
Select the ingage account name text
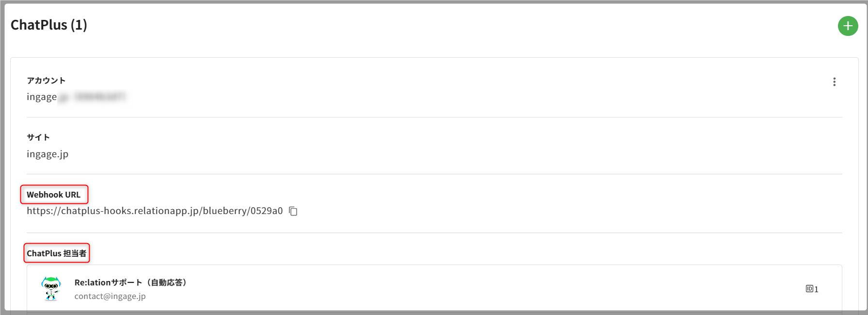(42, 97)
